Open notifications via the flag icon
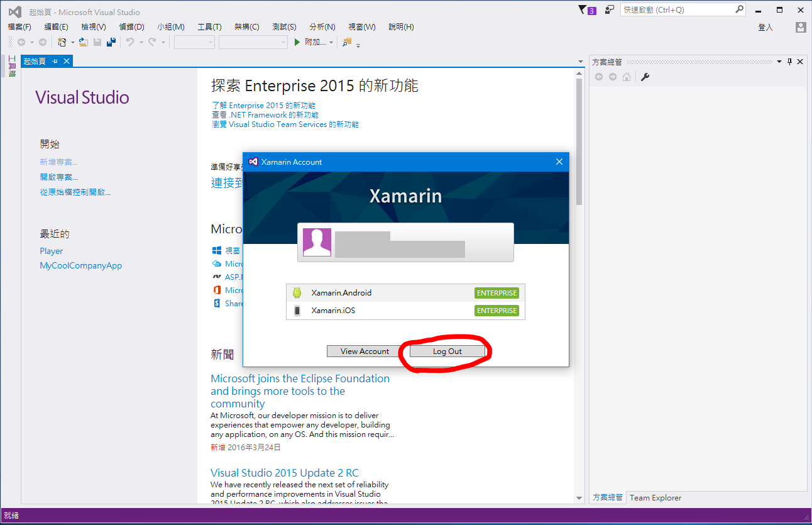The width and height of the screenshot is (812, 525). point(582,10)
